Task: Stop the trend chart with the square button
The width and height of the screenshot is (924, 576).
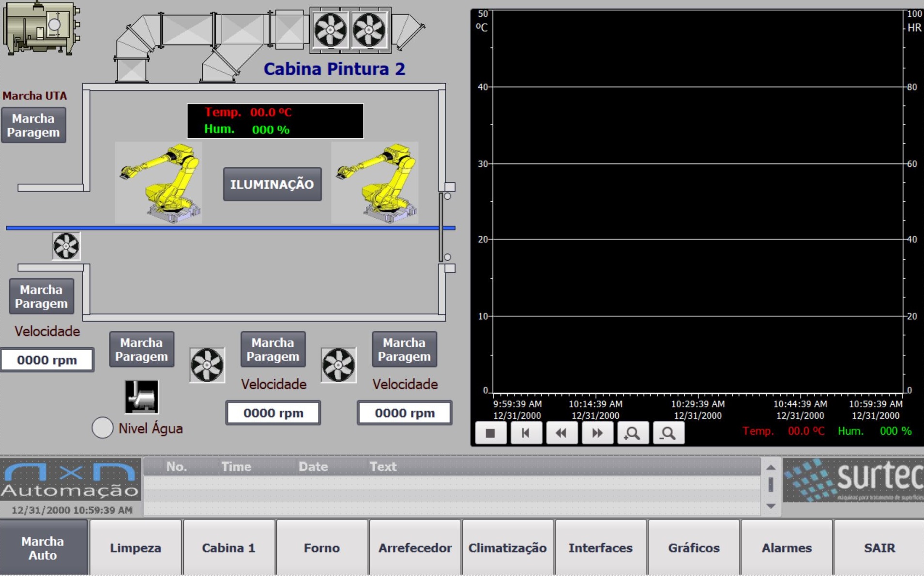Action: [490, 433]
